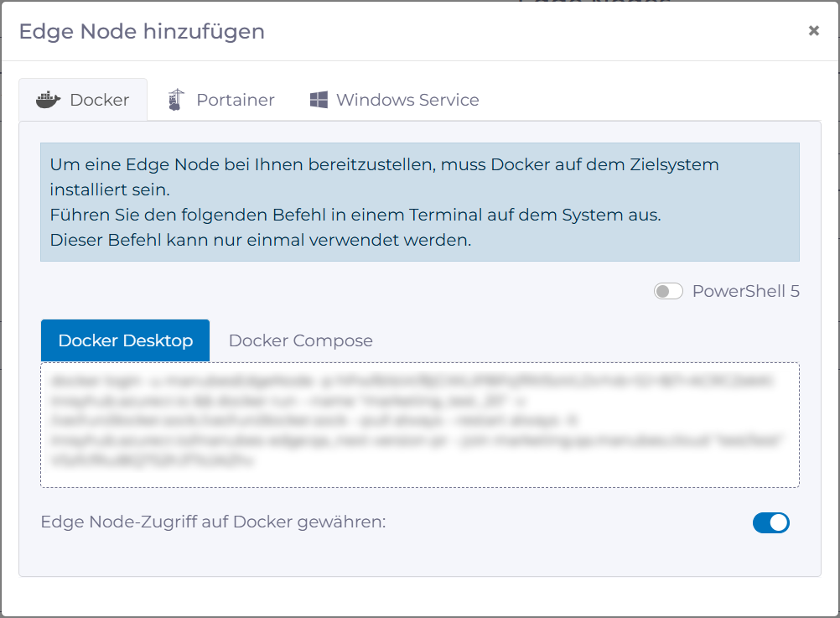Click 'Edge Node-Zugriff auf Docker gewähren:' label

tap(213, 522)
